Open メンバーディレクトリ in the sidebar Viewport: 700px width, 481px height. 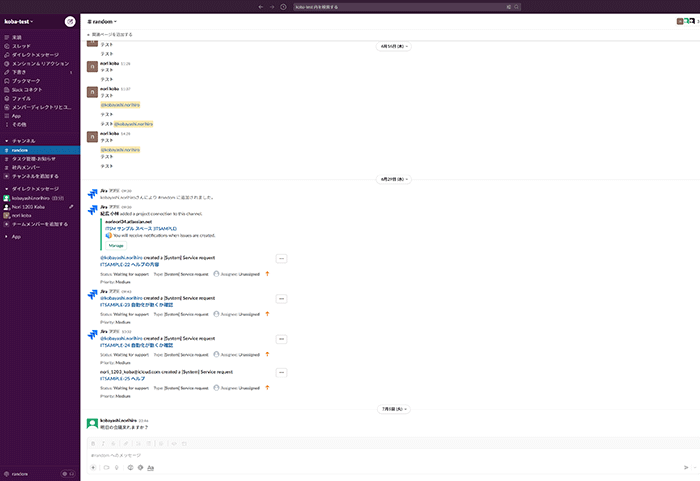(x=41, y=107)
